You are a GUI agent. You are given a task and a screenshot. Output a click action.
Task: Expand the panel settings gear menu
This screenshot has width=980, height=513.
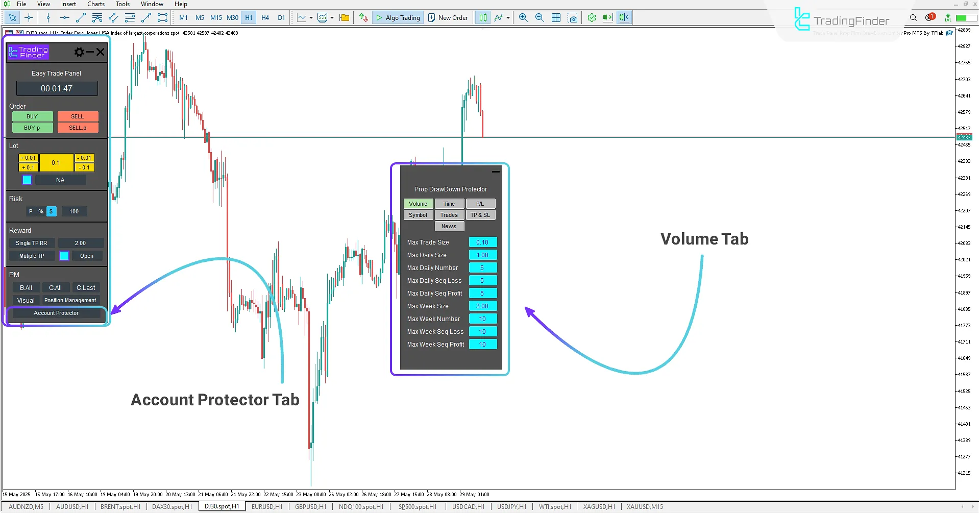[79, 52]
